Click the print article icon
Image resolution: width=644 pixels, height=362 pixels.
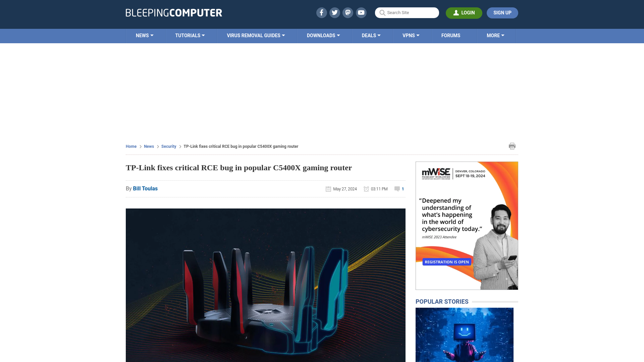point(512,146)
